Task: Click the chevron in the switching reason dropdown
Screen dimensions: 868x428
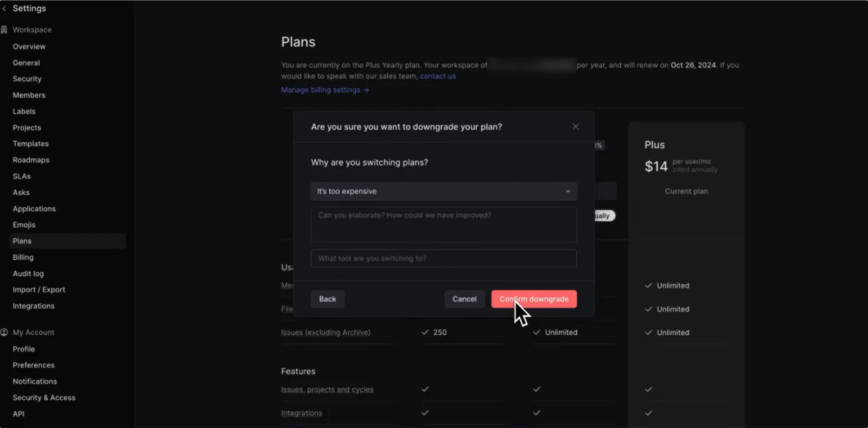Action: point(567,191)
